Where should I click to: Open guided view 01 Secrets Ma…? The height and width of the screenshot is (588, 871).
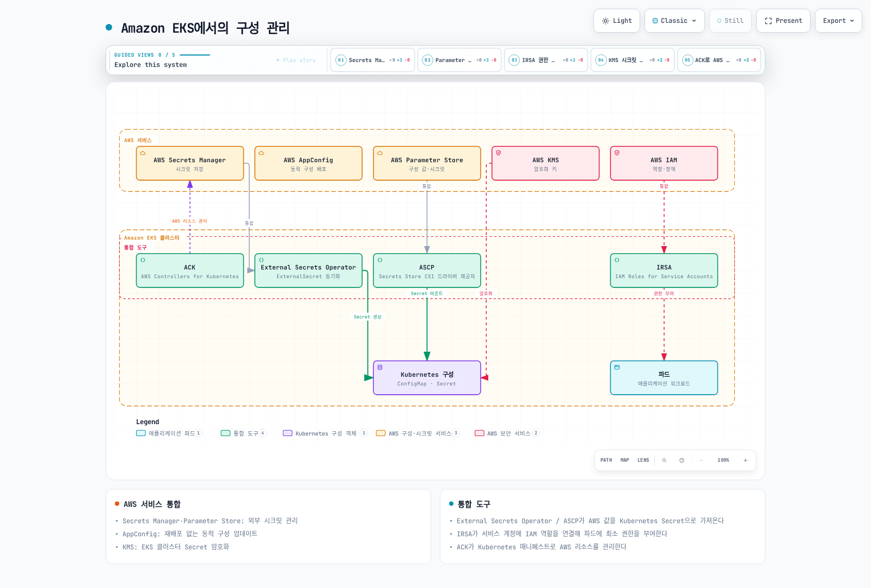point(373,60)
